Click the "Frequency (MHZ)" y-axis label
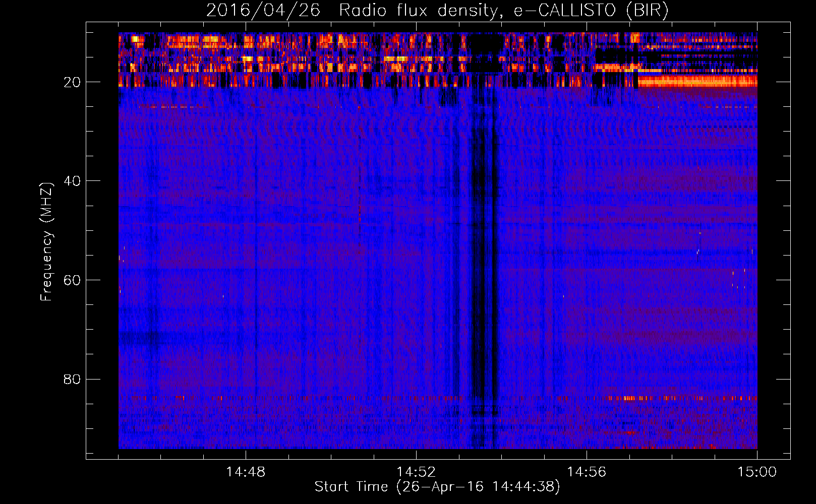 [x=46, y=242]
